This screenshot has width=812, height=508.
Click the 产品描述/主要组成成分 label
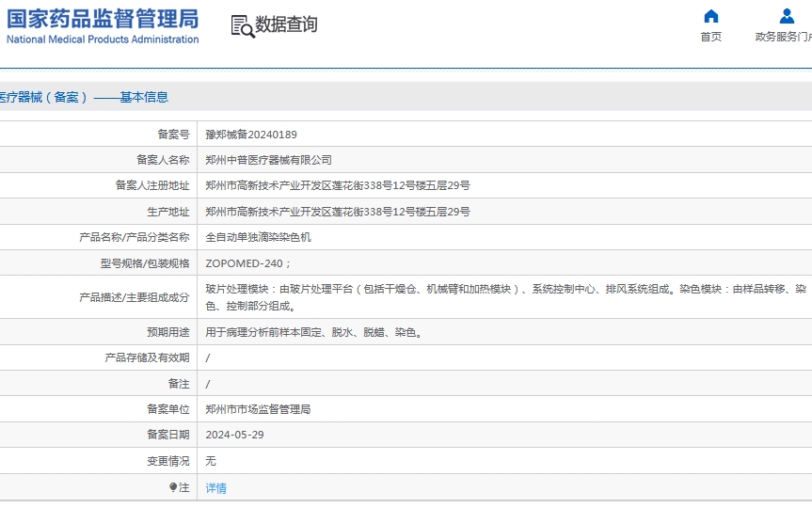click(135, 297)
